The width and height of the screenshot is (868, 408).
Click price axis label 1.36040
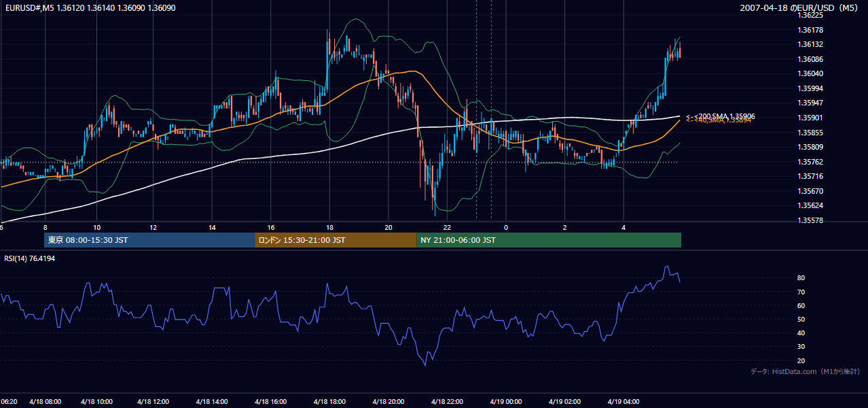810,73
